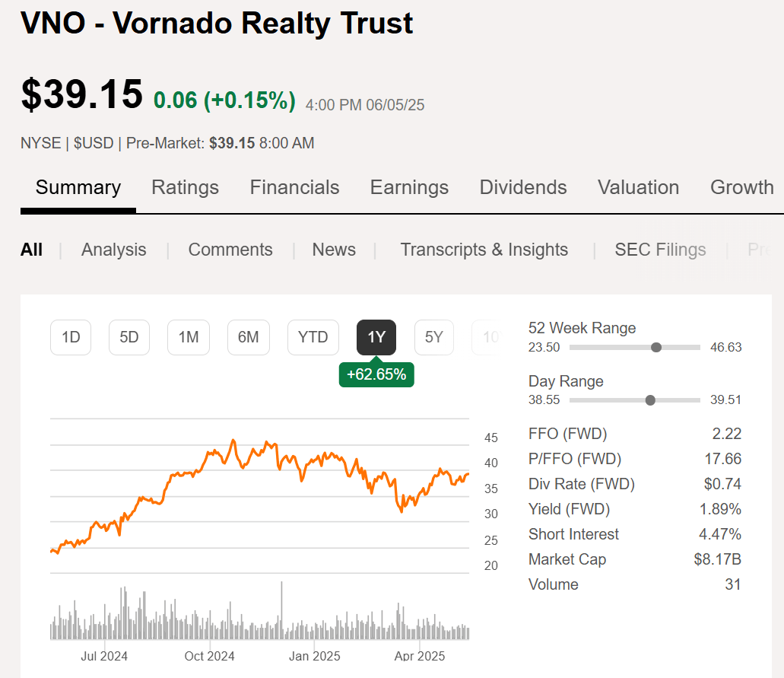This screenshot has height=678, width=784.
Task: Open the Financials tab
Action: pos(294,187)
